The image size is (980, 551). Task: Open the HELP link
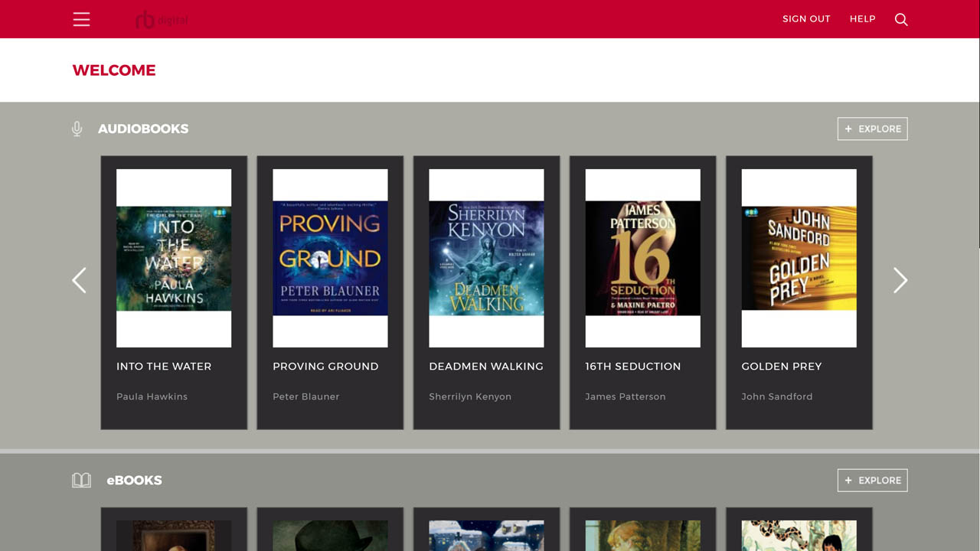(x=863, y=19)
